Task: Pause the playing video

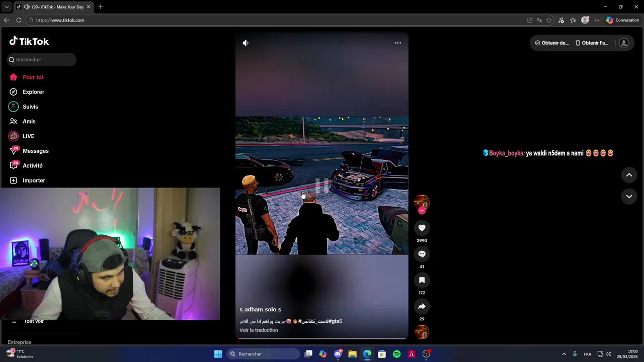Action: tap(322, 186)
